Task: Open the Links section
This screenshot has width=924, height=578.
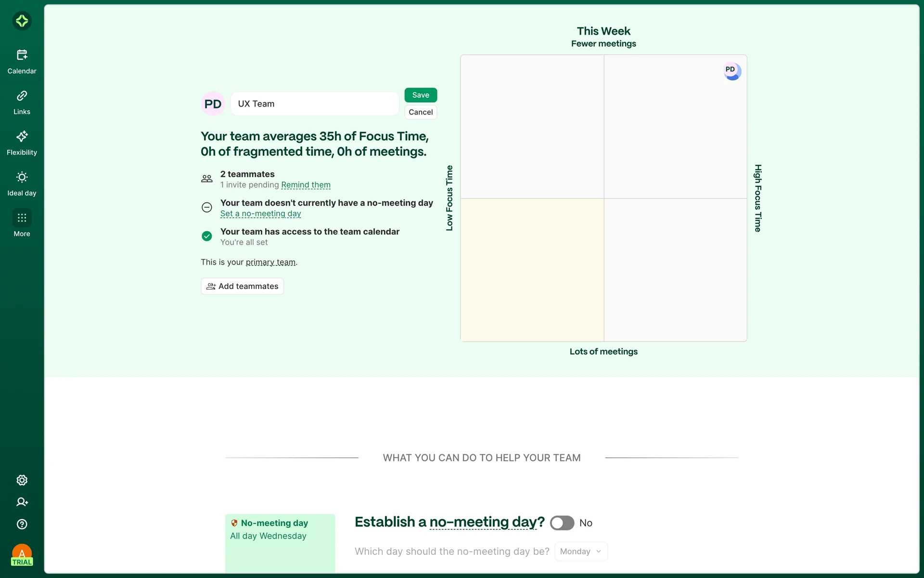Action: tap(22, 102)
